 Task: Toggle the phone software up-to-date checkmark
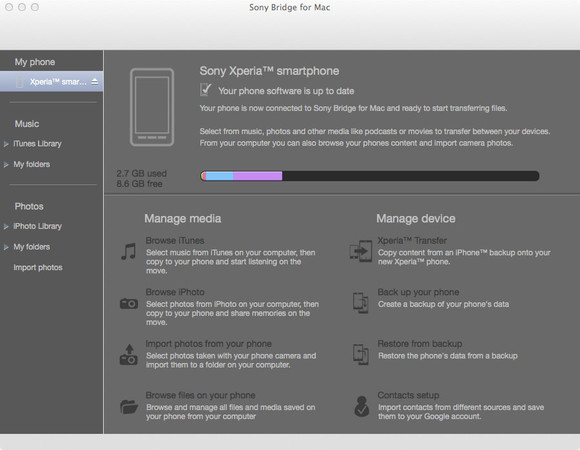pos(206,89)
